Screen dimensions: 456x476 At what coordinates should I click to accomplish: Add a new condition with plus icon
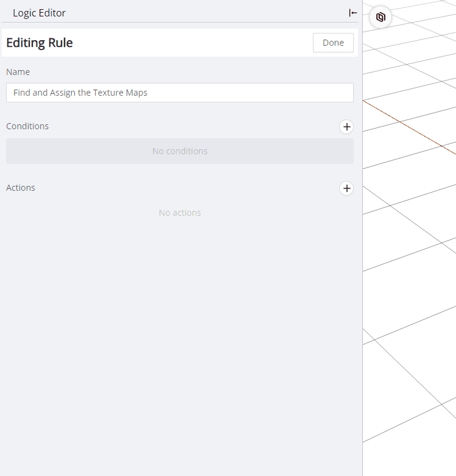pos(346,127)
